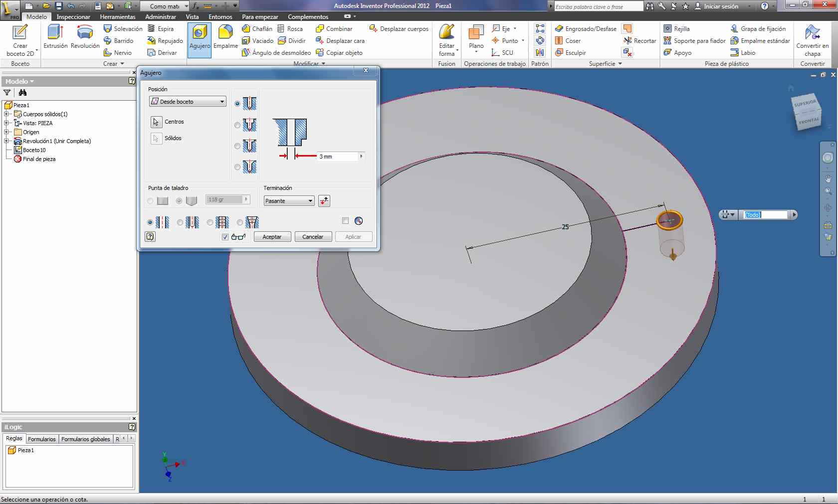Click the flip direction button beside Pasante
The image size is (838, 504).
tap(324, 201)
